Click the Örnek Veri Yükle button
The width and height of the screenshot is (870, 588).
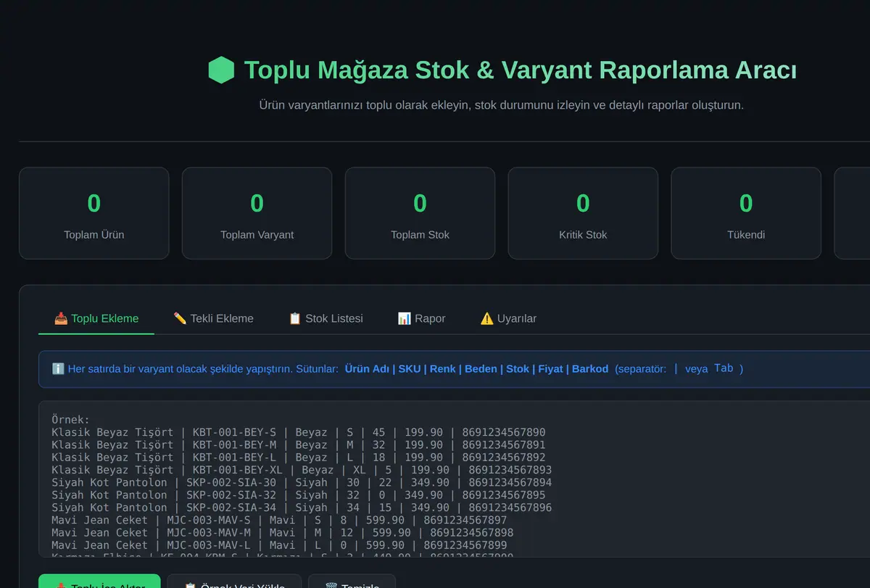tap(234, 581)
